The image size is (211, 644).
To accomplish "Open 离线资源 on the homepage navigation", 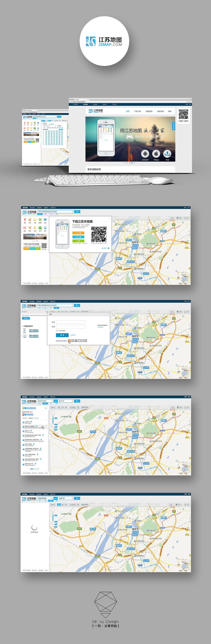I will click(x=149, y=111).
